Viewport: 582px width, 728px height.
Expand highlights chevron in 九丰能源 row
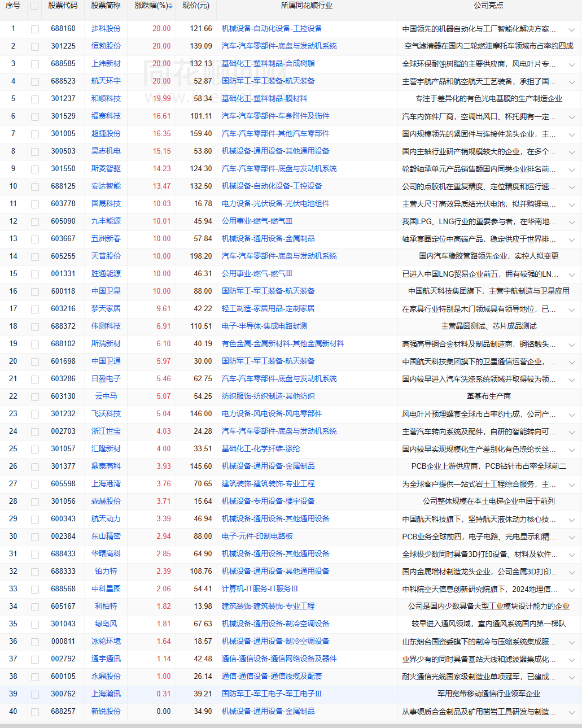point(571,222)
